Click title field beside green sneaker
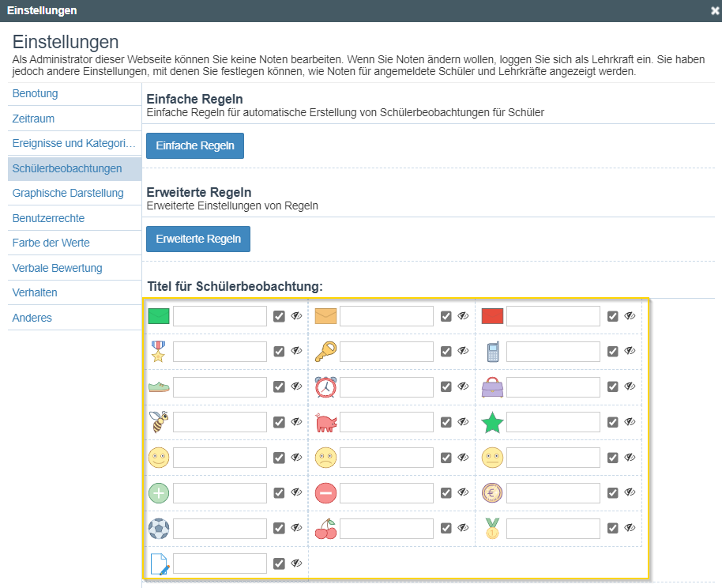The width and height of the screenshot is (722, 588). point(220,387)
